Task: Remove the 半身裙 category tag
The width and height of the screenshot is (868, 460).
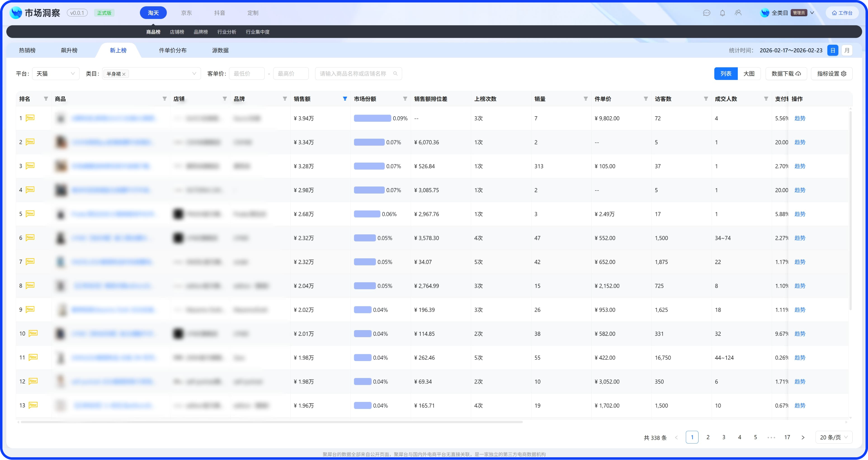Action: click(x=124, y=74)
